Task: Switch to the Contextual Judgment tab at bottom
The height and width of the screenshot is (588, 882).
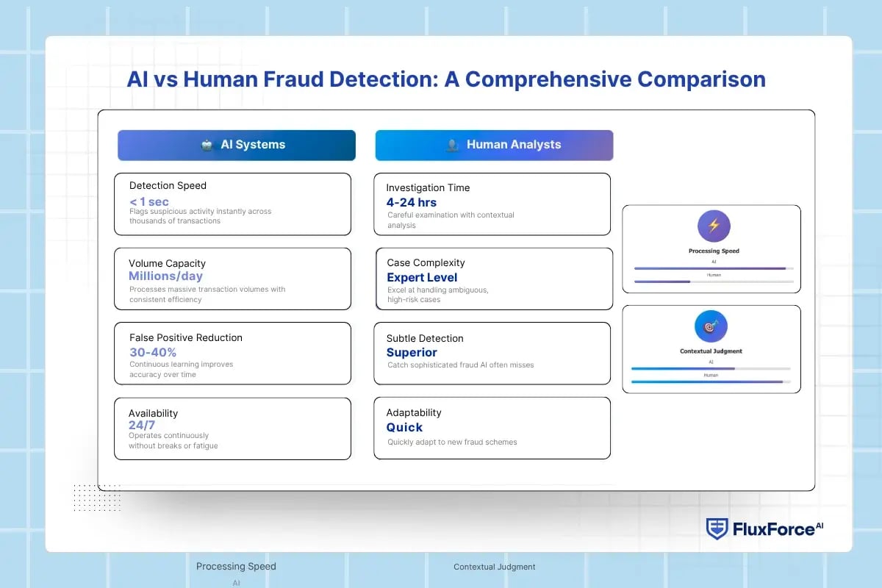Action: coord(495,567)
